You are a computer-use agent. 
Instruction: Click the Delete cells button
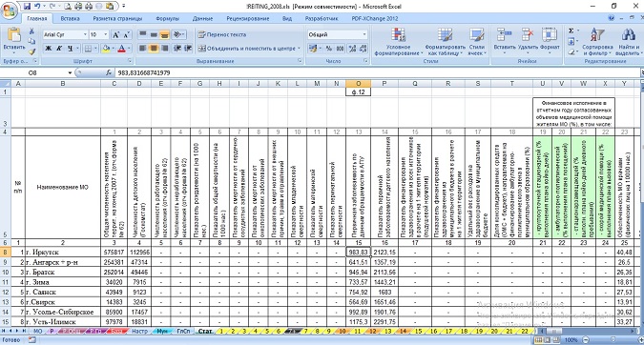click(528, 42)
